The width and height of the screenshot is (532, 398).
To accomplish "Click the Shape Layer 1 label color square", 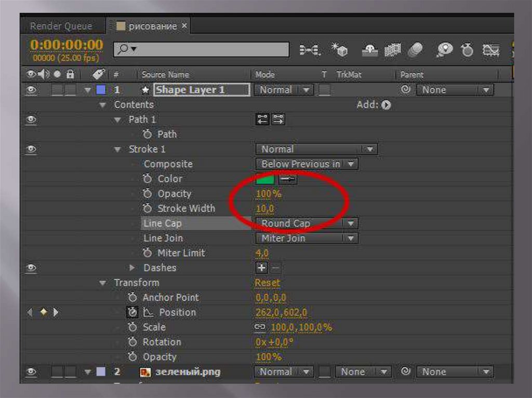I will pos(101,90).
